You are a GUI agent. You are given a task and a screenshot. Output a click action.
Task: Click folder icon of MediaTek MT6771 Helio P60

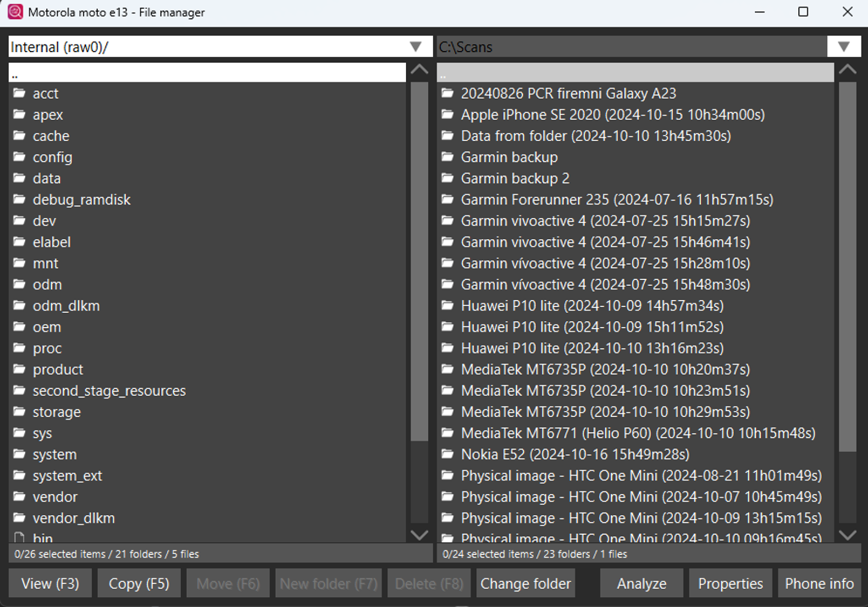[447, 433]
